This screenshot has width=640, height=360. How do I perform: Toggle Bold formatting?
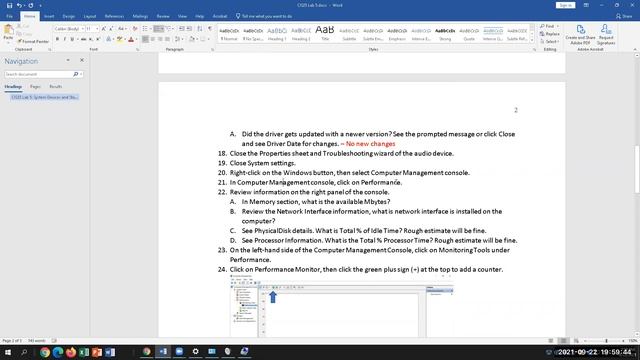click(57, 39)
